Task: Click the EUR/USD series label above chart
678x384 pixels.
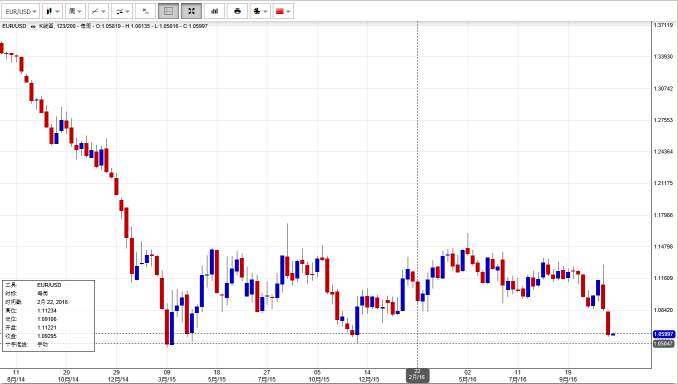Action: [x=14, y=26]
